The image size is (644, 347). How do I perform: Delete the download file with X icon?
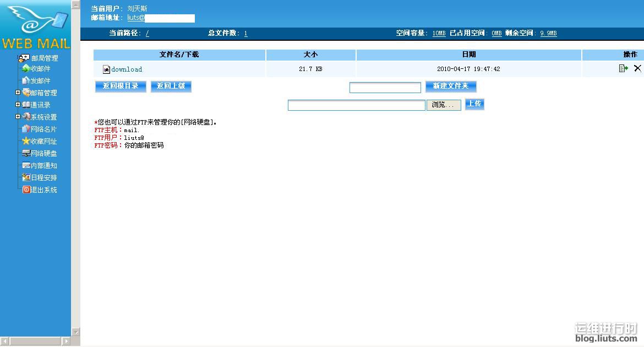click(x=637, y=68)
